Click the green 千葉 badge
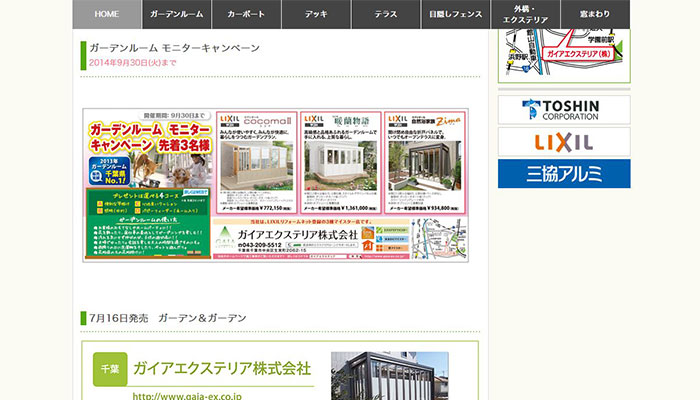 [110, 369]
